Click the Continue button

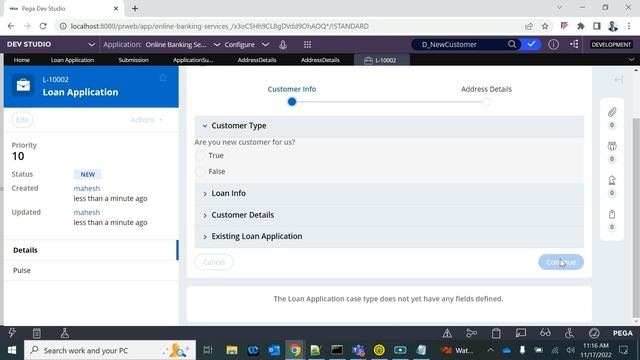[x=561, y=262]
